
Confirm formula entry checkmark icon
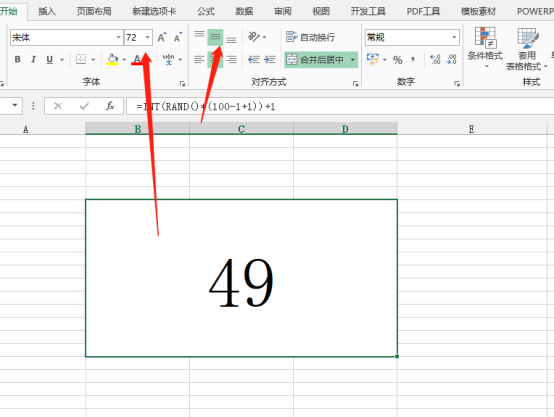coord(84,106)
